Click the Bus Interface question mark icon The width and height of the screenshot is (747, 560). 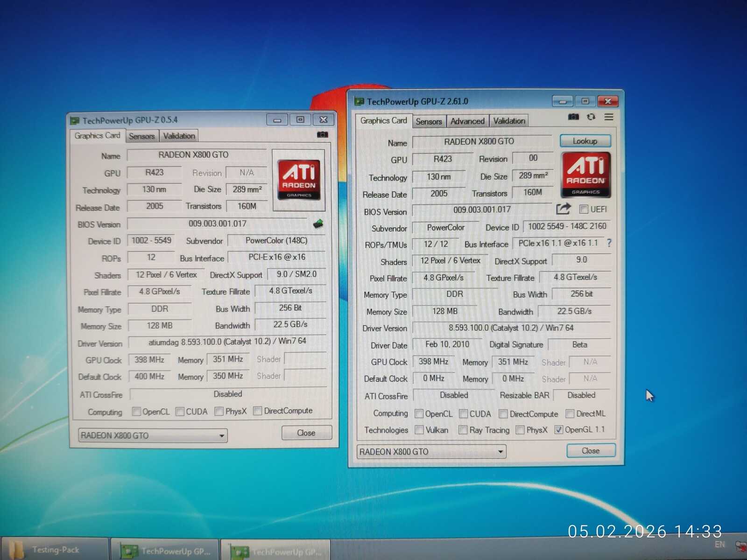[609, 243]
